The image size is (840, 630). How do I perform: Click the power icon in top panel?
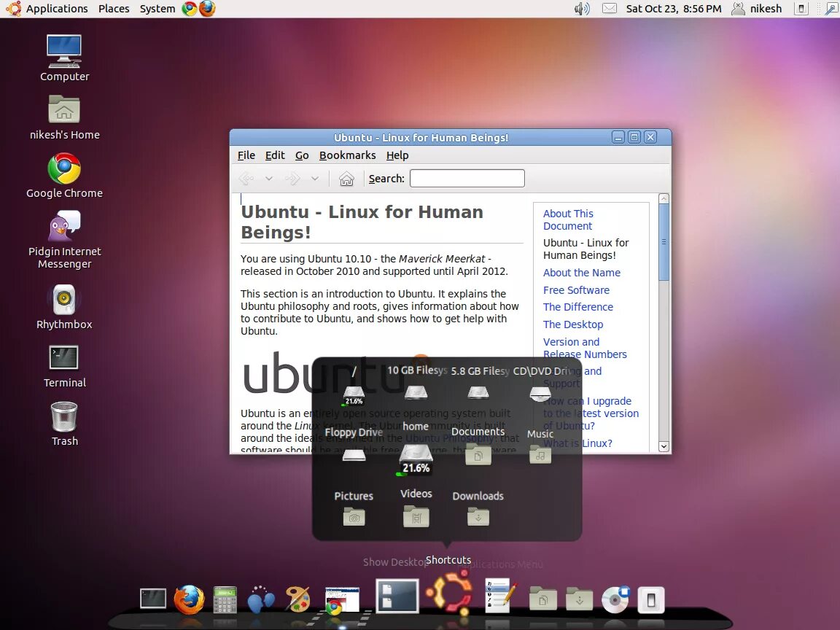tap(801, 9)
